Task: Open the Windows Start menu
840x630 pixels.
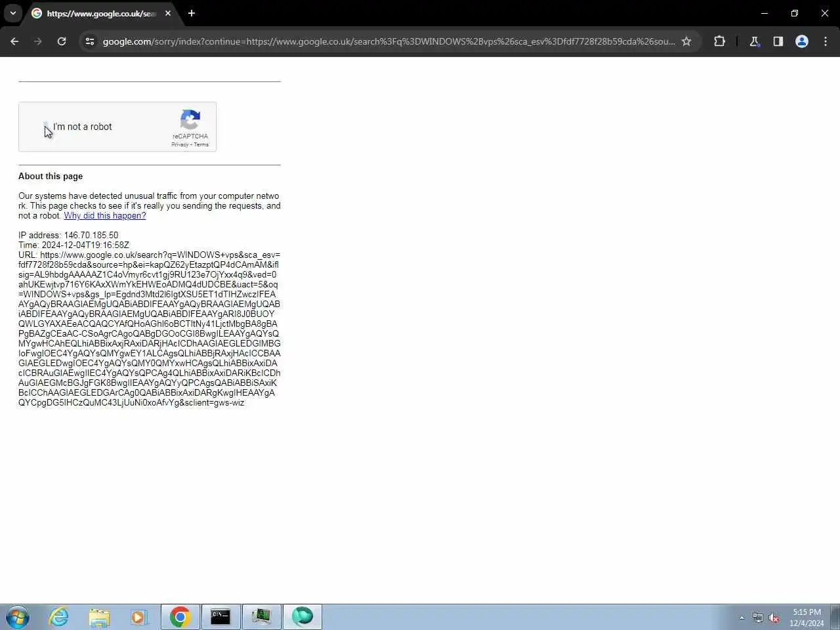Action: coord(18,617)
